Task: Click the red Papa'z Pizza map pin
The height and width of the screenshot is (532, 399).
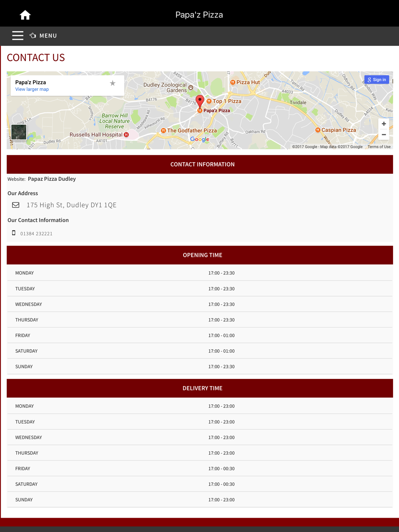Action: point(200,101)
